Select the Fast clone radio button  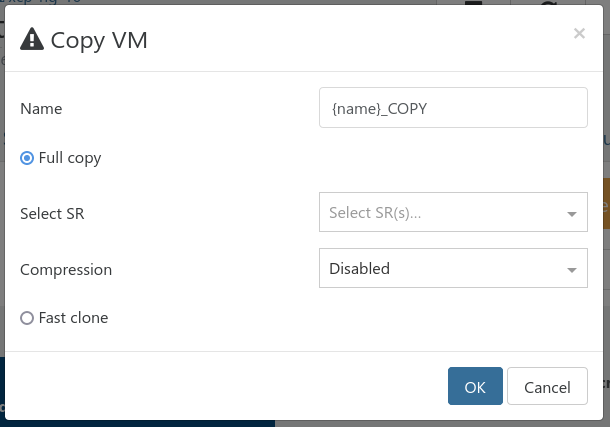(x=27, y=318)
